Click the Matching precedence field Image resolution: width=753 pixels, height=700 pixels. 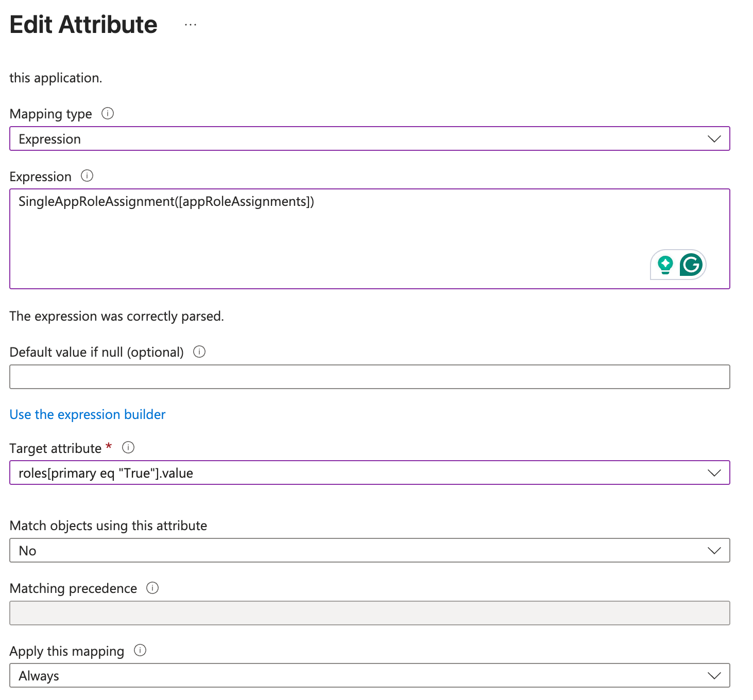369,613
